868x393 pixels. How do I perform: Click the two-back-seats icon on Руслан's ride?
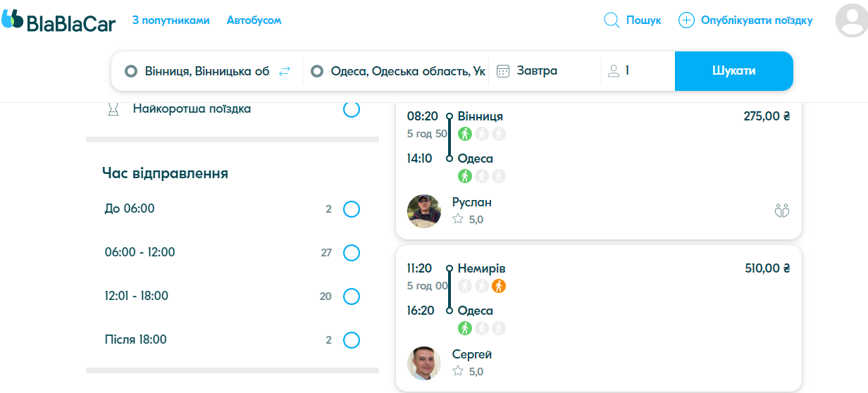click(781, 210)
